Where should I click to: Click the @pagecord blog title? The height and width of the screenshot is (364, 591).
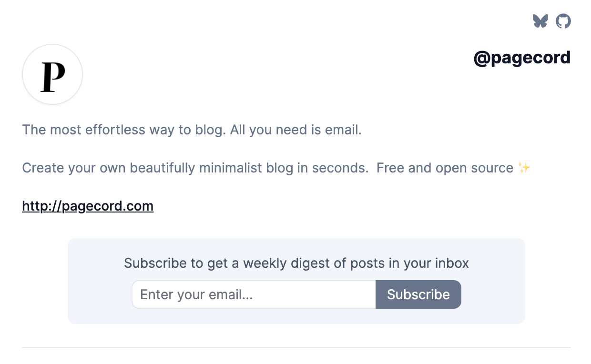(x=522, y=58)
